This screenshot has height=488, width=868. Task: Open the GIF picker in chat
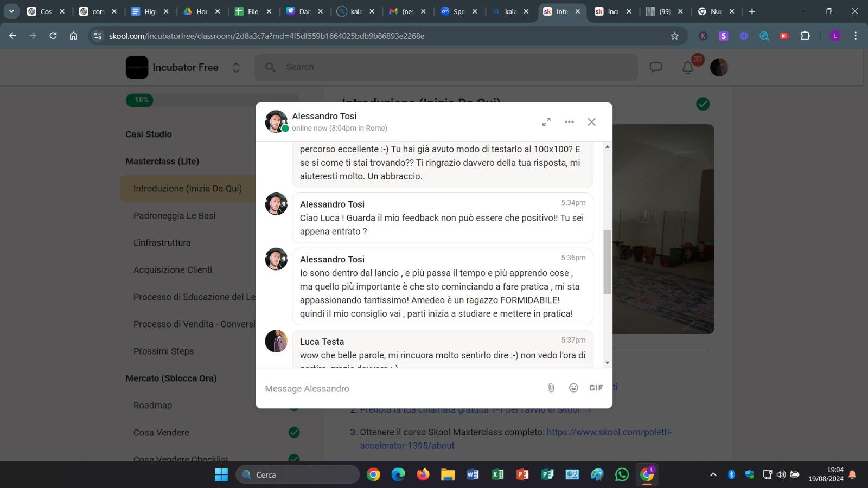[596, 388]
